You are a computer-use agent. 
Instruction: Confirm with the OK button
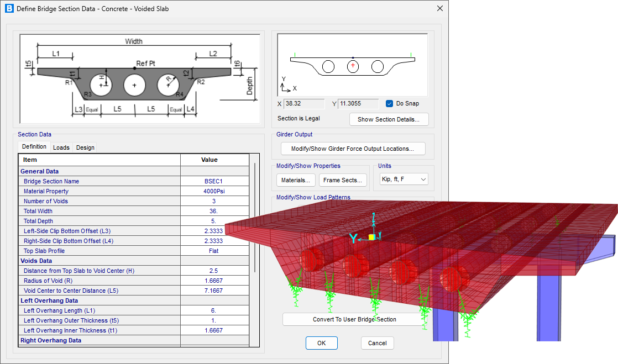[x=321, y=343]
